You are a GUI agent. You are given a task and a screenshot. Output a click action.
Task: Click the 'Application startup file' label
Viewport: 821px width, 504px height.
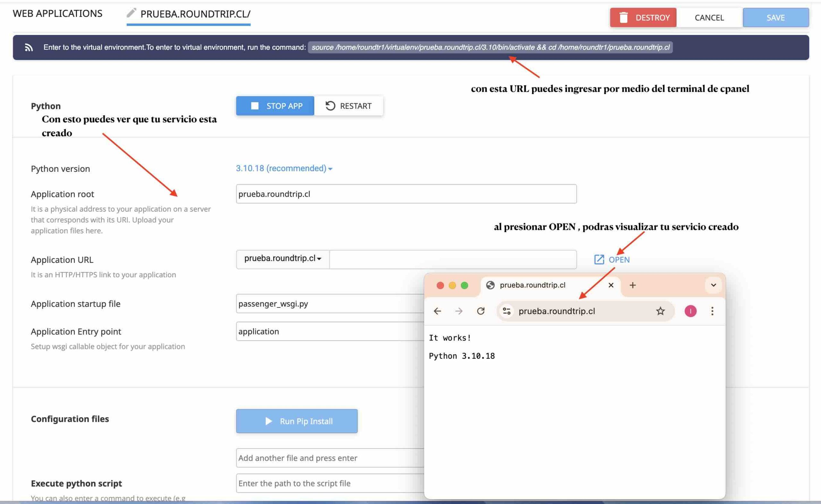[75, 304]
